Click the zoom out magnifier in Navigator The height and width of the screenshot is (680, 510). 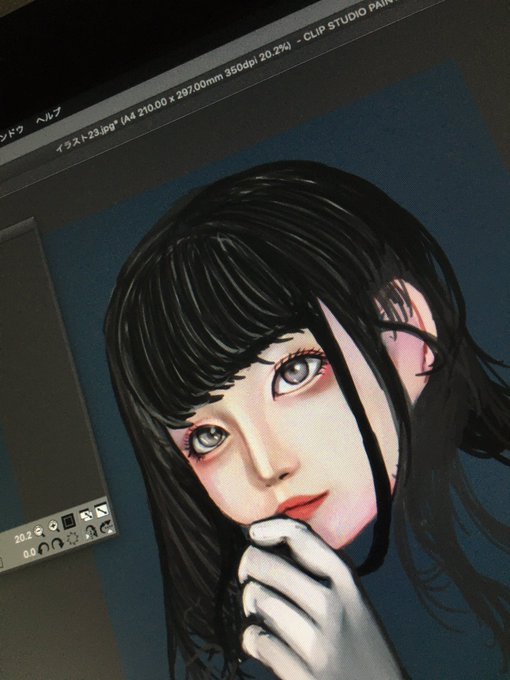tap(39, 531)
